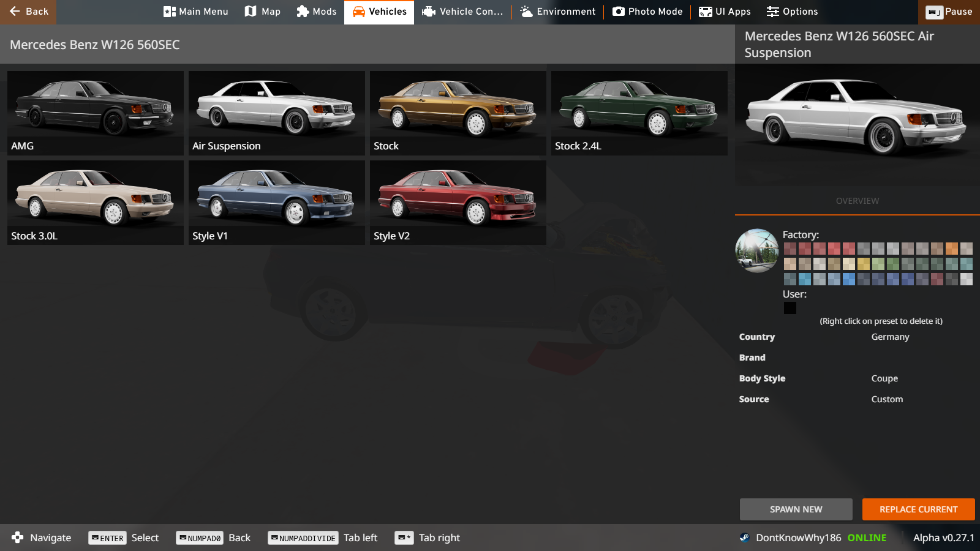The width and height of the screenshot is (980, 551).
Task: Select the AMG configuration thumbnail
Action: pyautogui.click(x=96, y=113)
